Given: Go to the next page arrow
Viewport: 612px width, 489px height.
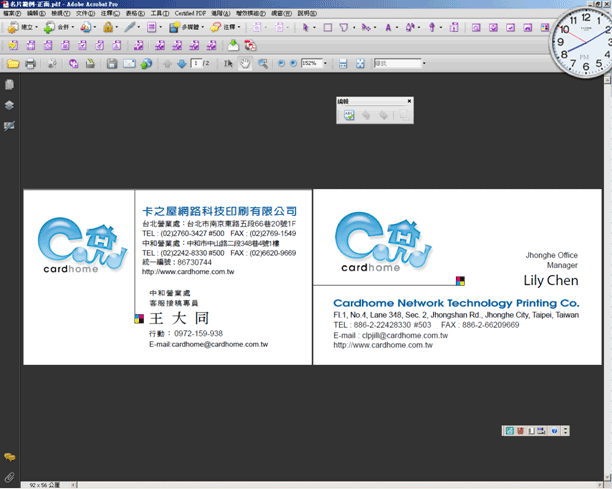Looking at the screenshot, I should 181,64.
